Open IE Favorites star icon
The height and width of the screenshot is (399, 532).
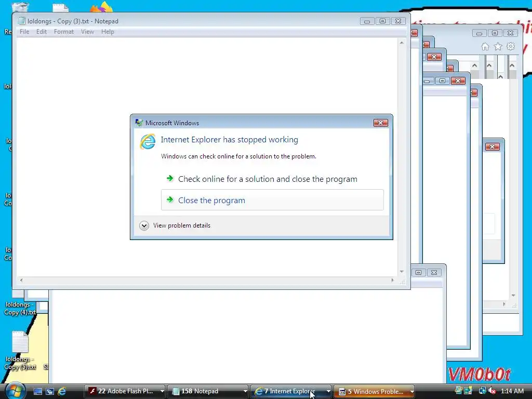[498, 46]
